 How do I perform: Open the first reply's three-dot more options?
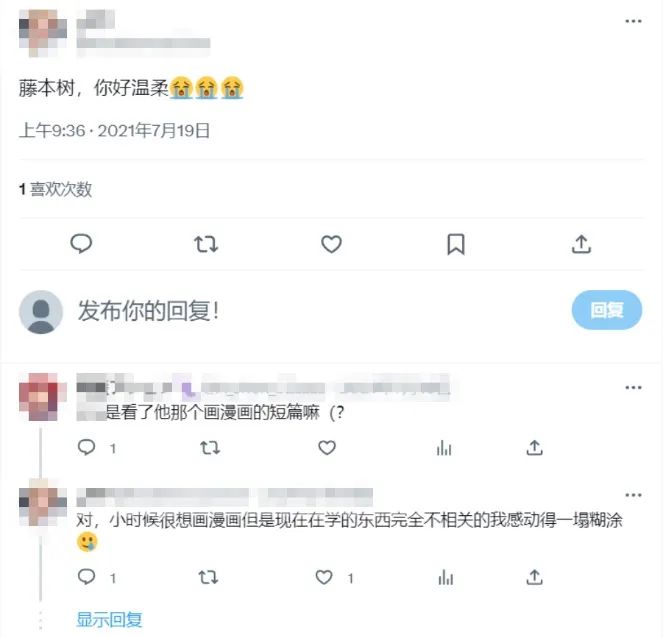pos(633,387)
